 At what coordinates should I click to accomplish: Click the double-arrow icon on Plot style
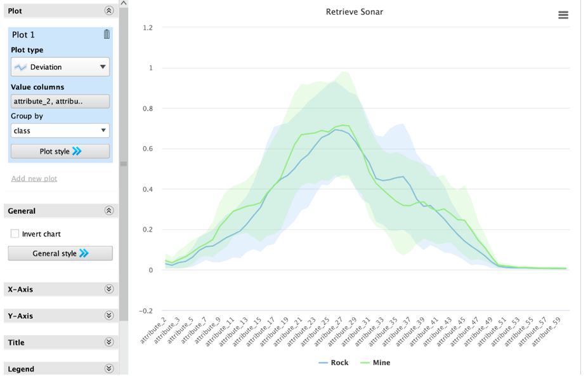(x=77, y=151)
